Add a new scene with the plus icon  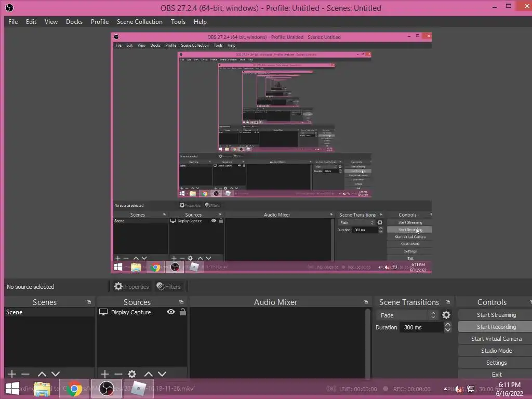coord(12,374)
